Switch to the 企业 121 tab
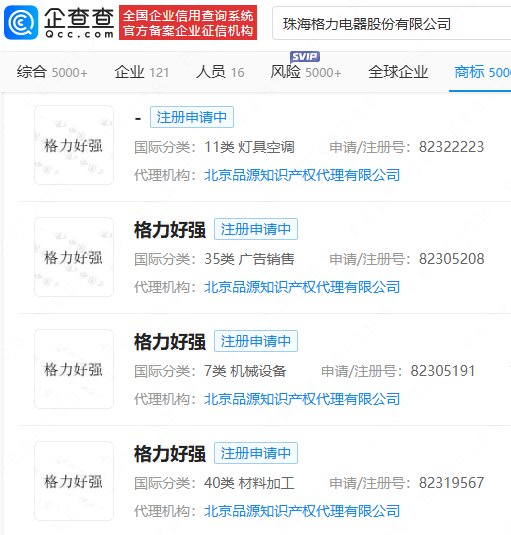Image resolution: width=511 pixels, height=535 pixels. (x=142, y=72)
